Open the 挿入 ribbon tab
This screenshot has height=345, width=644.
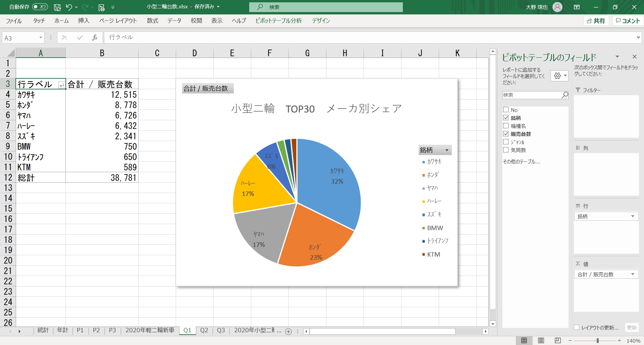click(x=84, y=21)
